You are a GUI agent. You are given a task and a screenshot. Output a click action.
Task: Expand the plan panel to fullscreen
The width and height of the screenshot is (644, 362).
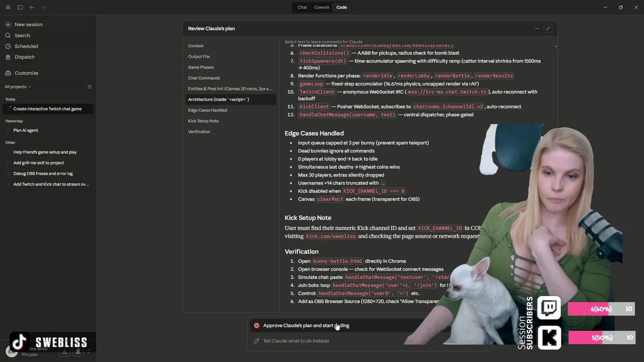coord(548,29)
